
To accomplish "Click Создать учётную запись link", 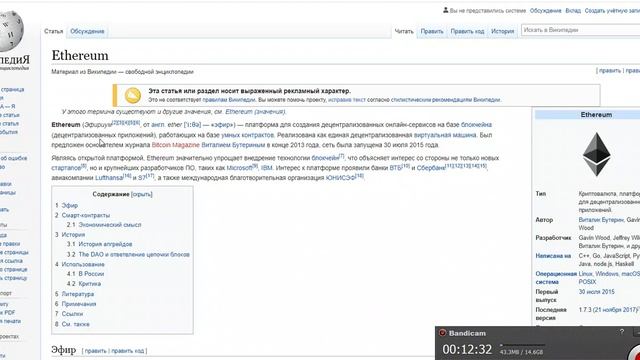I will 612,11.
